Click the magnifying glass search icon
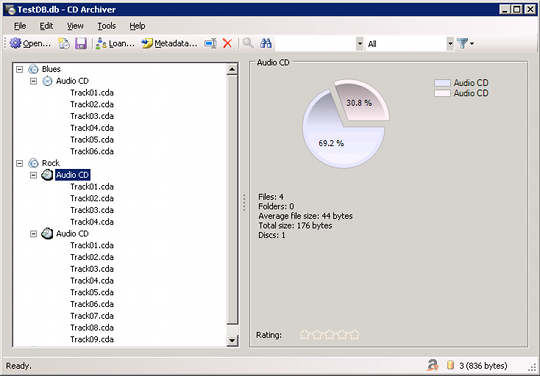The width and height of the screenshot is (540, 376). tap(248, 43)
